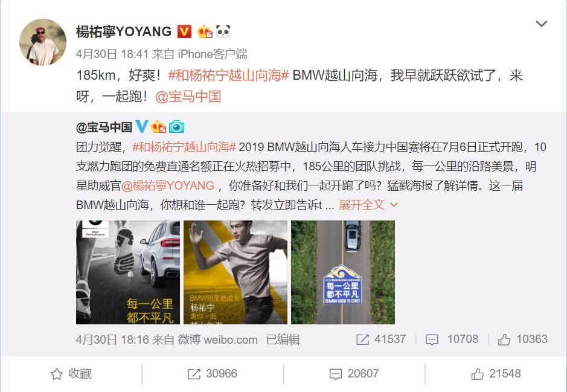Open the comments action showing 20607

click(x=354, y=373)
